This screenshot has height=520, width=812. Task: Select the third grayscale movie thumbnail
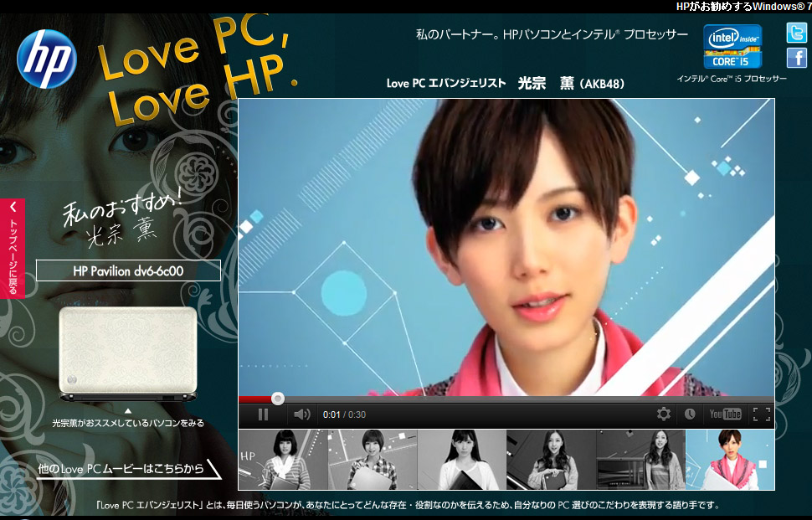coord(462,460)
